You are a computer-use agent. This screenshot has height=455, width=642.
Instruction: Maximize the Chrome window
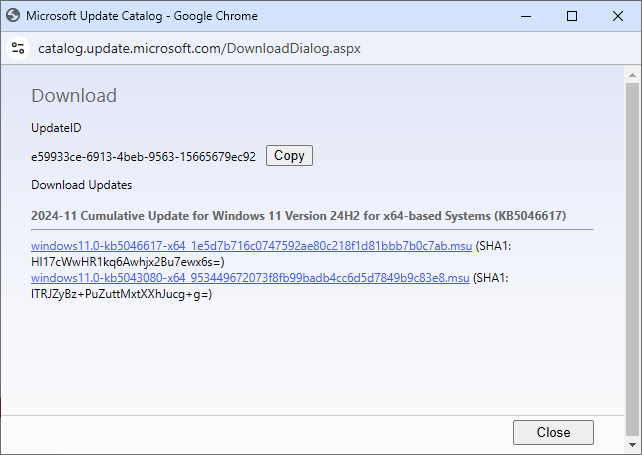(x=572, y=16)
